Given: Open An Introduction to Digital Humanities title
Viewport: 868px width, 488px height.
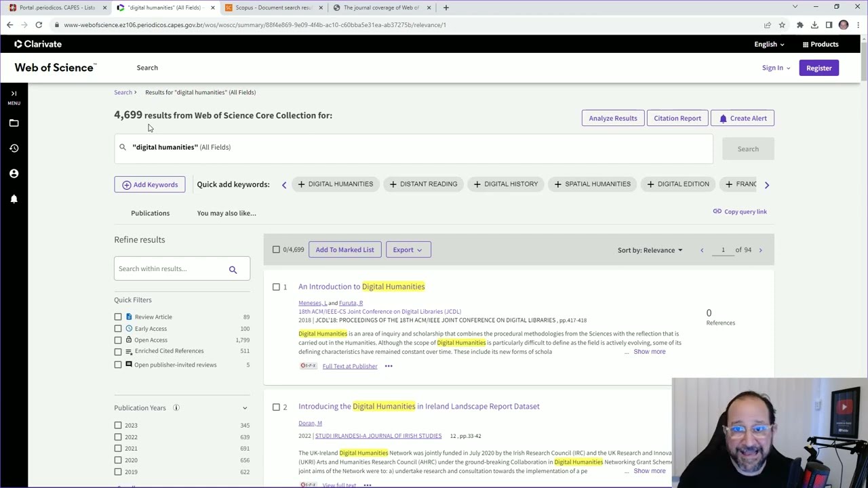Looking at the screenshot, I should 361,287.
